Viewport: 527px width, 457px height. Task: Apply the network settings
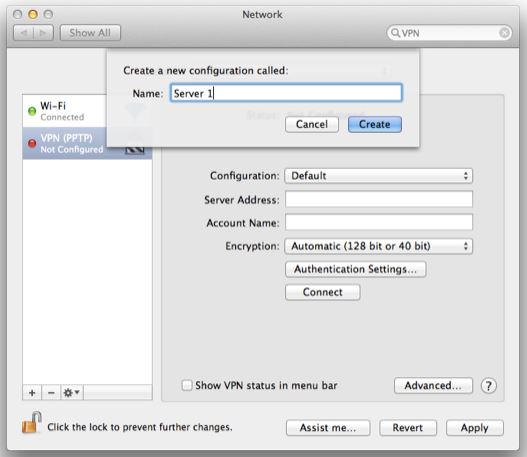pyautogui.click(x=475, y=428)
